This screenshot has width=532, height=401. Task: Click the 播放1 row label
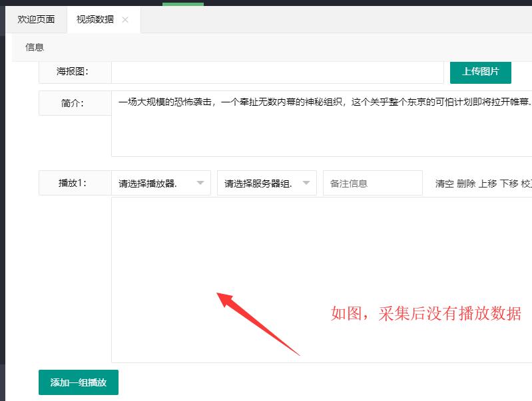[x=73, y=183]
